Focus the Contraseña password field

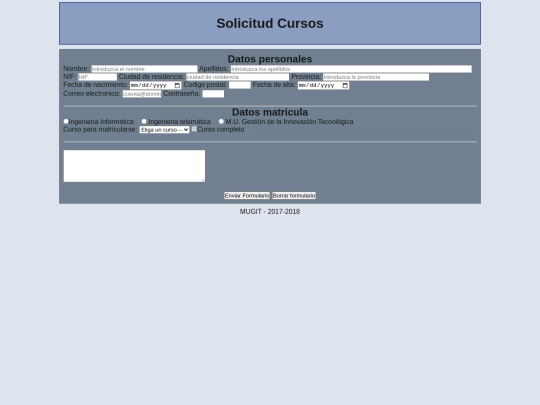pyautogui.click(x=213, y=94)
